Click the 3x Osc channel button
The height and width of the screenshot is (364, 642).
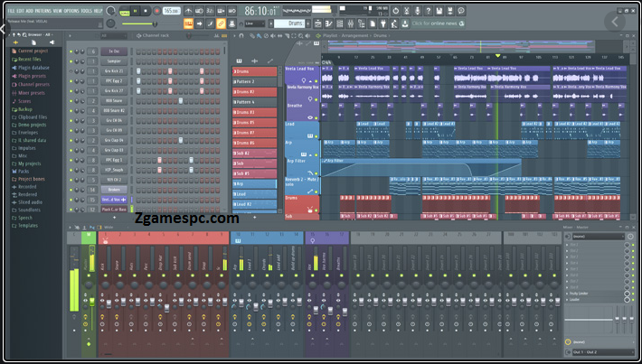pos(114,51)
